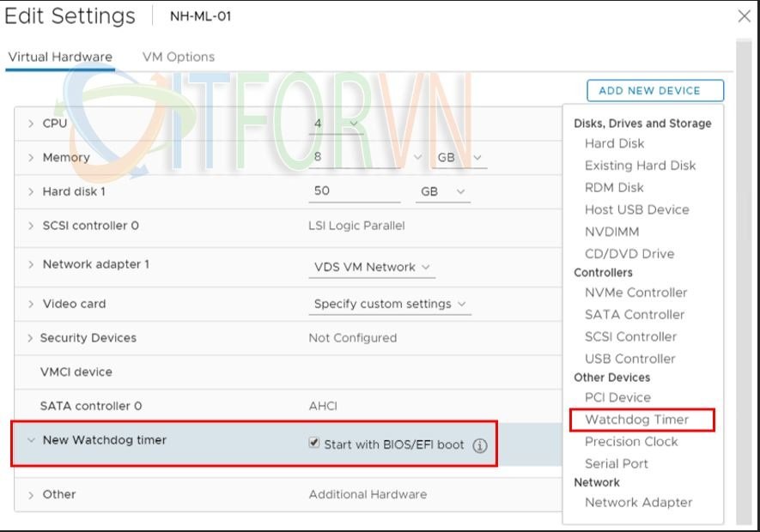Image resolution: width=760 pixels, height=532 pixels.
Task: Select Precision Clock from the device list
Action: point(631,441)
